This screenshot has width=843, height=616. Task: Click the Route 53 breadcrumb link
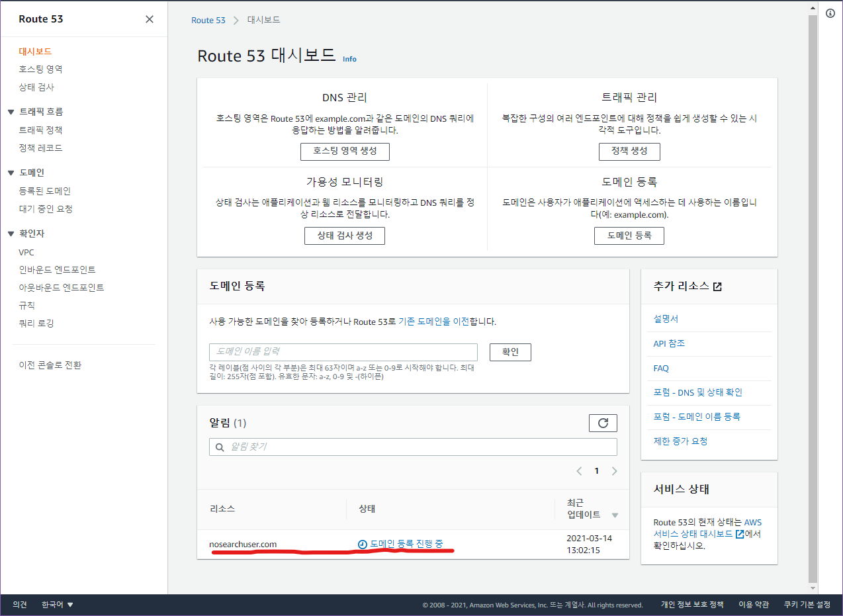point(208,21)
